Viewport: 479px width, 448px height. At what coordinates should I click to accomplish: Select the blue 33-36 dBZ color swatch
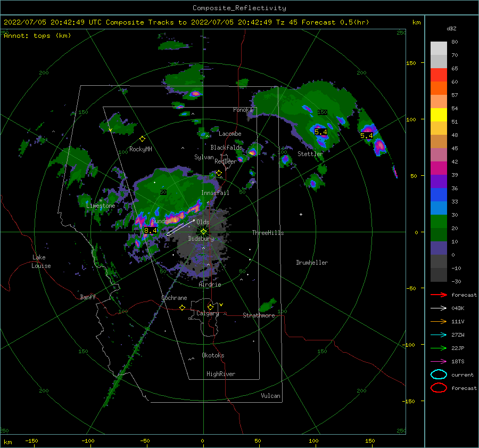point(439,195)
